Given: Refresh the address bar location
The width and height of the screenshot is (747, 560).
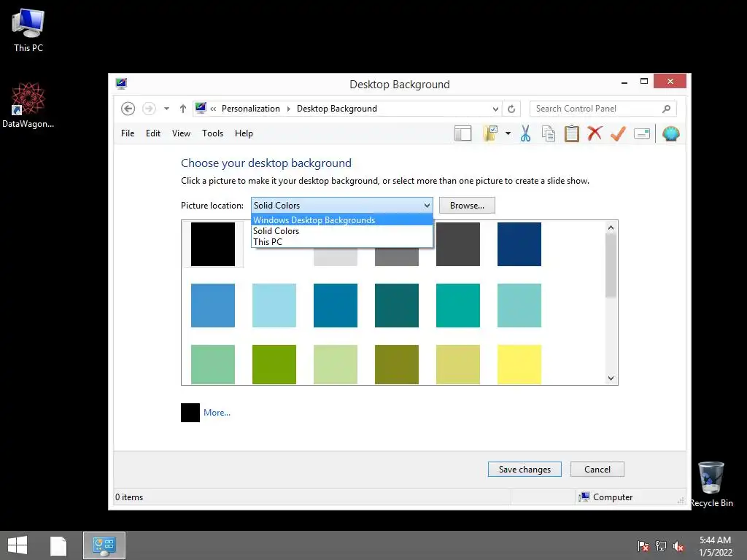Looking at the screenshot, I should point(511,109).
